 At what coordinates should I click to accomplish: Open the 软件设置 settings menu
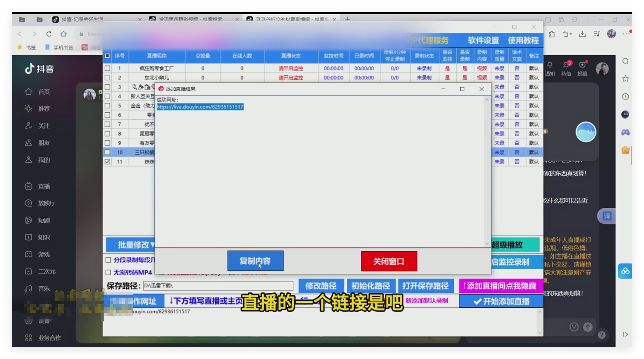coord(483,40)
